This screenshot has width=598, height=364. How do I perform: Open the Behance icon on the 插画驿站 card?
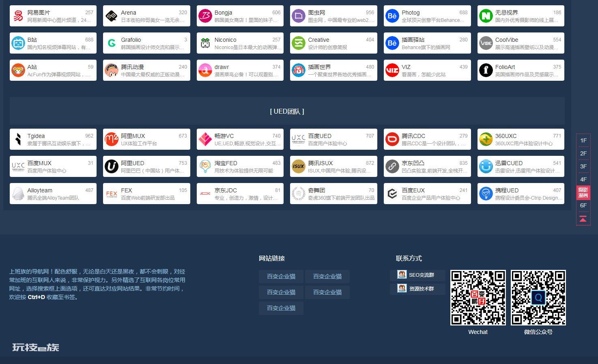pyautogui.click(x=392, y=43)
